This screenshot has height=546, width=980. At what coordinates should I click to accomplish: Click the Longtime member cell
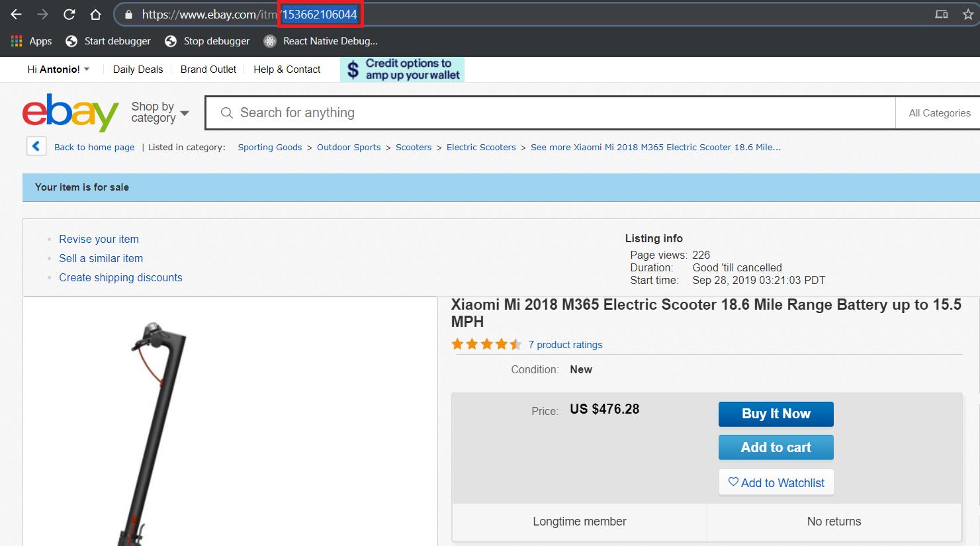(580, 522)
